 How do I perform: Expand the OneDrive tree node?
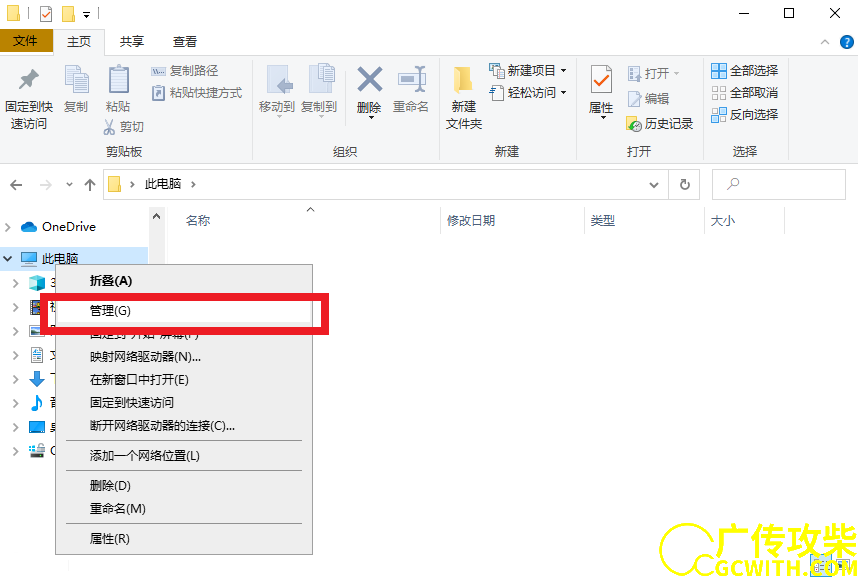click(x=8, y=227)
